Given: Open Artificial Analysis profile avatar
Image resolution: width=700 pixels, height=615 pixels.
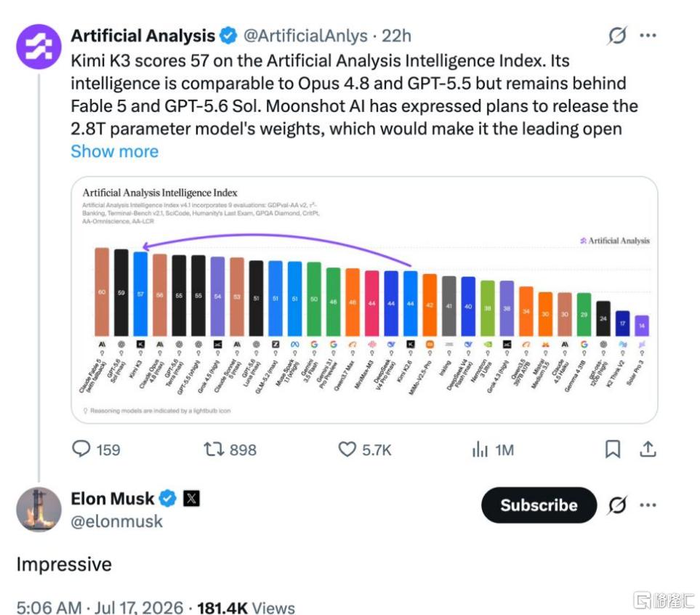Looking at the screenshot, I should click(x=39, y=47).
